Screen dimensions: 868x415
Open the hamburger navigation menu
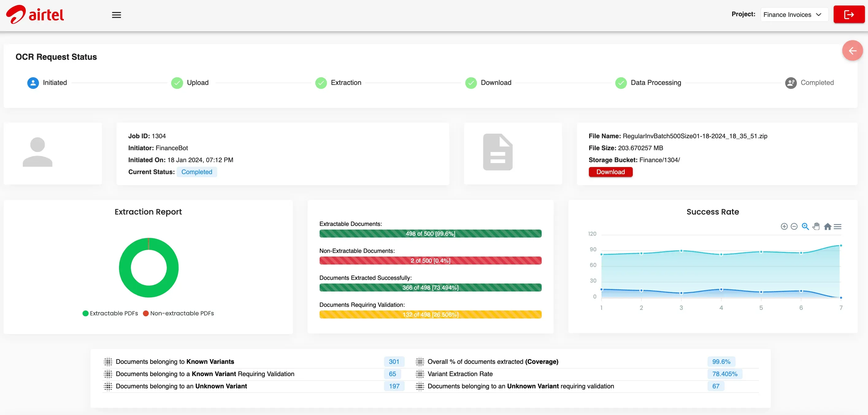coord(116,15)
